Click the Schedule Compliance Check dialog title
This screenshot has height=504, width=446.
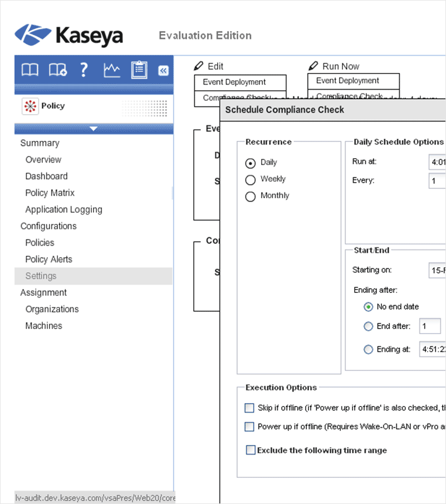point(285,110)
